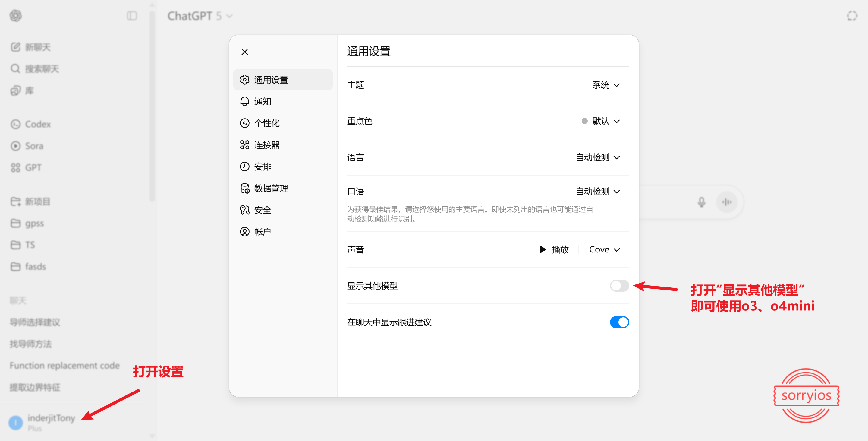Click the new project folder icon
Screen dimensions: 868x441
coord(15,201)
